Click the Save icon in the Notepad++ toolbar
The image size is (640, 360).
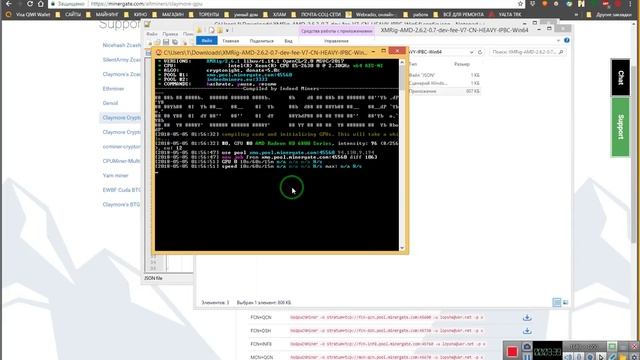click(166, 42)
